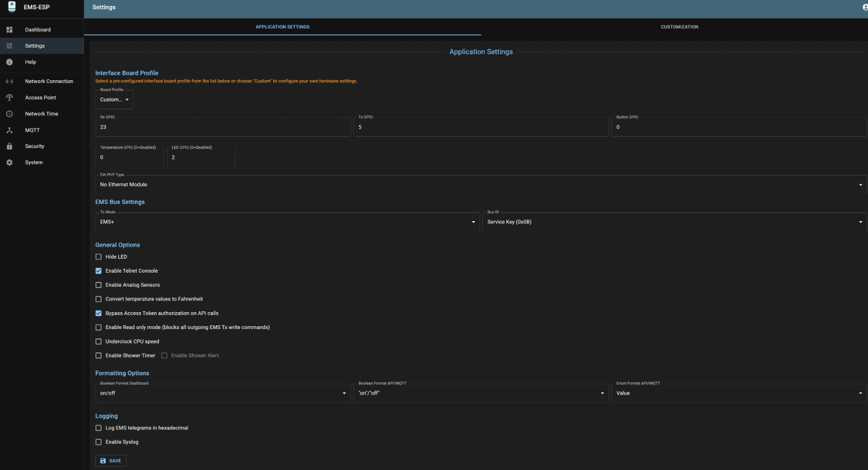Screen dimensions: 868x470
Task: Click the Rx GPIO input field
Action: click(x=222, y=127)
